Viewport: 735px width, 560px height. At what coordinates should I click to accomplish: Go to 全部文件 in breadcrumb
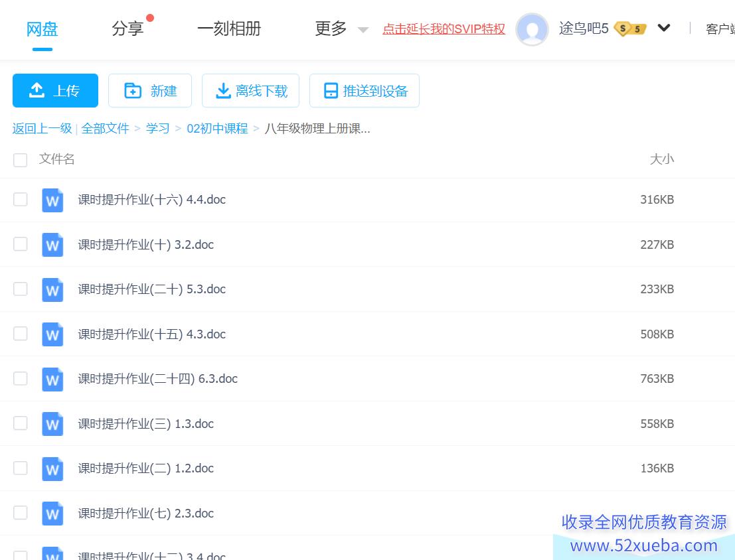105,129
